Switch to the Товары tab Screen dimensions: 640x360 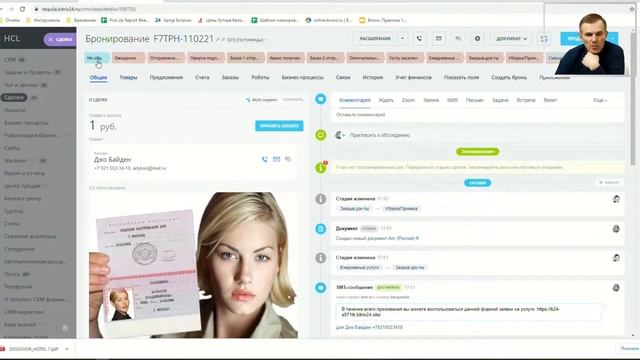pos(129,77)
